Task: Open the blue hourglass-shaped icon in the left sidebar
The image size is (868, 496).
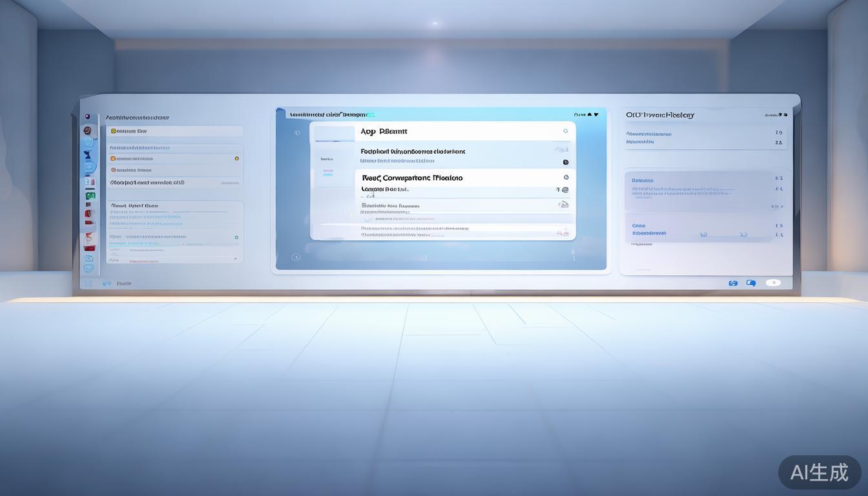Action: click(88, 155)
